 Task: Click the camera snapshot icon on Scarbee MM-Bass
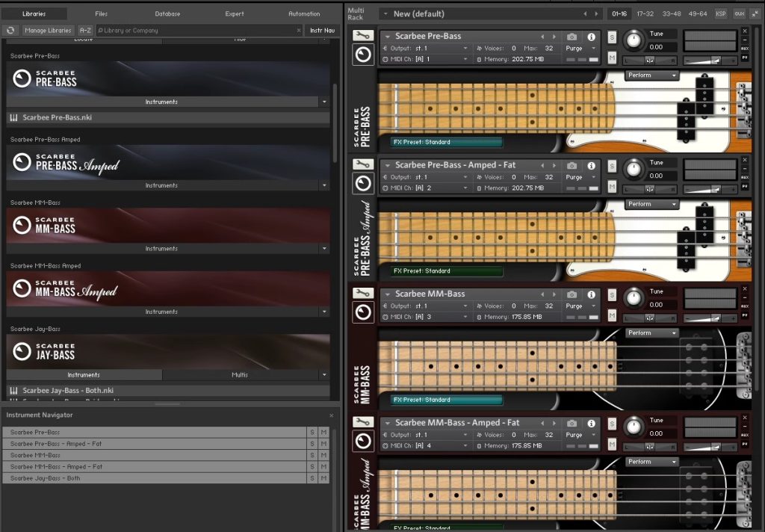pos(572,294)
